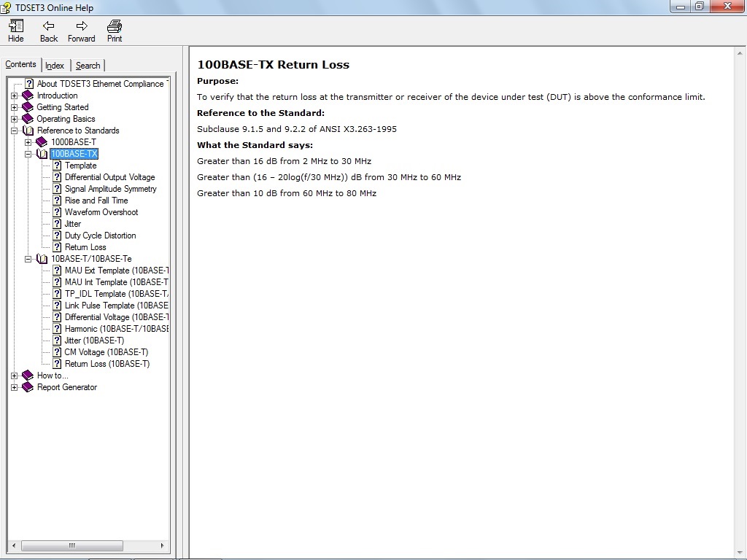Collapse the 10BASE-T/10BASE-Te node

tap(28, 259)
